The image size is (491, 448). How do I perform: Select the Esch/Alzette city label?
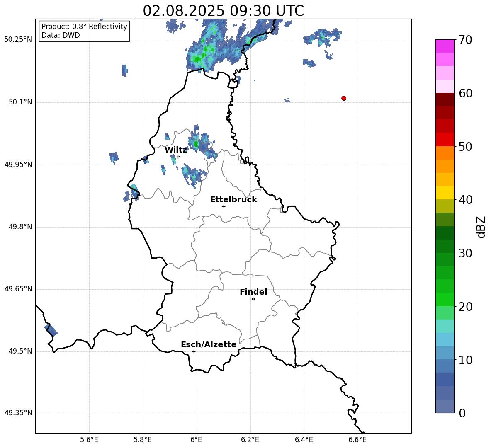[209, 344]
